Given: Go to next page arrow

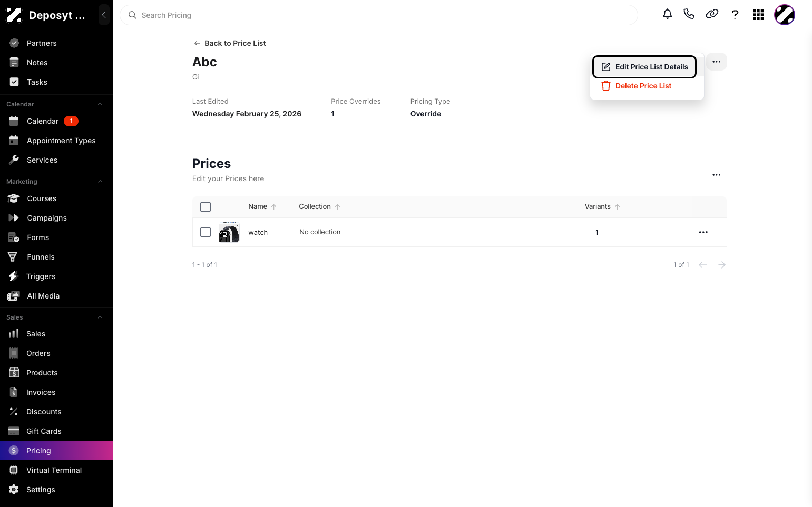Looking at the screenshot, I should click(x=722, y=265).
